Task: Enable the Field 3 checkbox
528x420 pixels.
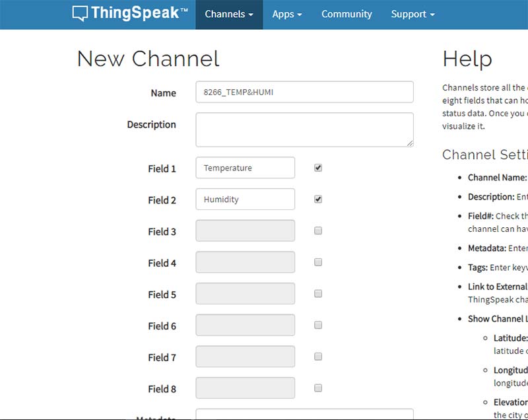Action: pyautogui.click(x=318, y=231)
